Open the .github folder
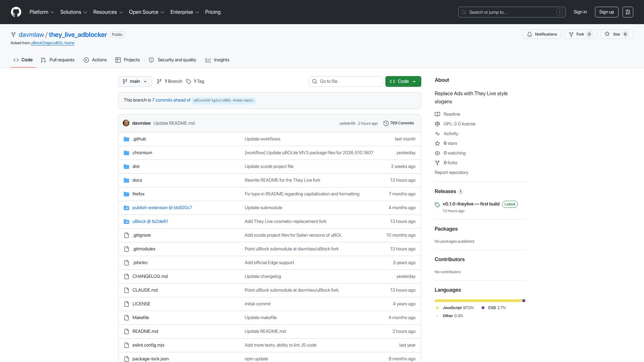 pos(139,139)
